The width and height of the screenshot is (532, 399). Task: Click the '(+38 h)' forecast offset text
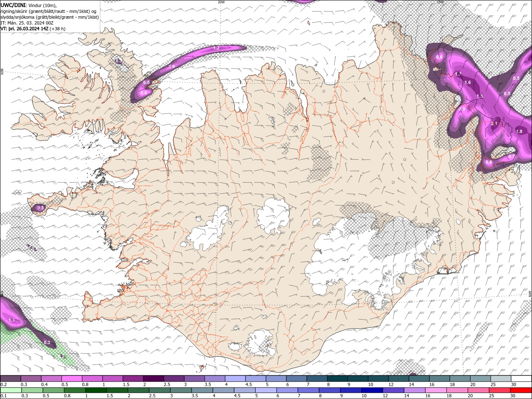point(57,29)
